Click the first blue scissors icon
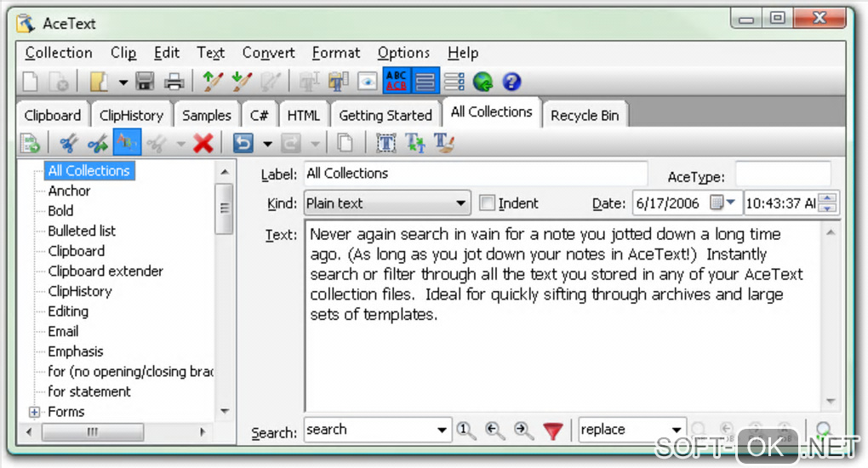This screenshot has width=868, height=468. pyautogui.click(x=69, y=144)
